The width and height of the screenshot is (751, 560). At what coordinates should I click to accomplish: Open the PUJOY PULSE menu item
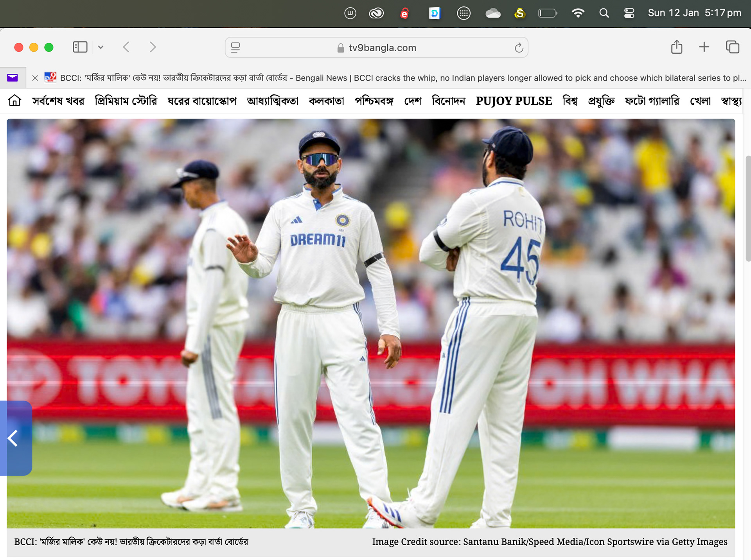coord(514,101)
